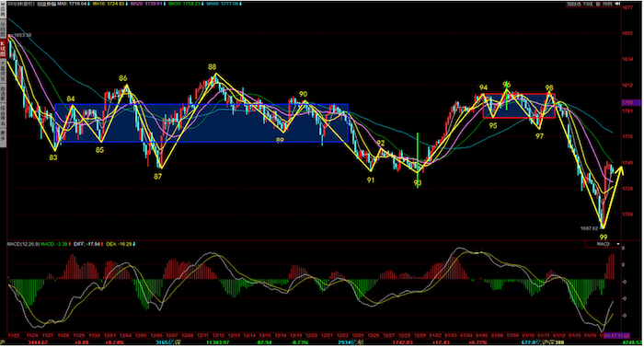Click the green vertical line at marker 93

(418, 160)
